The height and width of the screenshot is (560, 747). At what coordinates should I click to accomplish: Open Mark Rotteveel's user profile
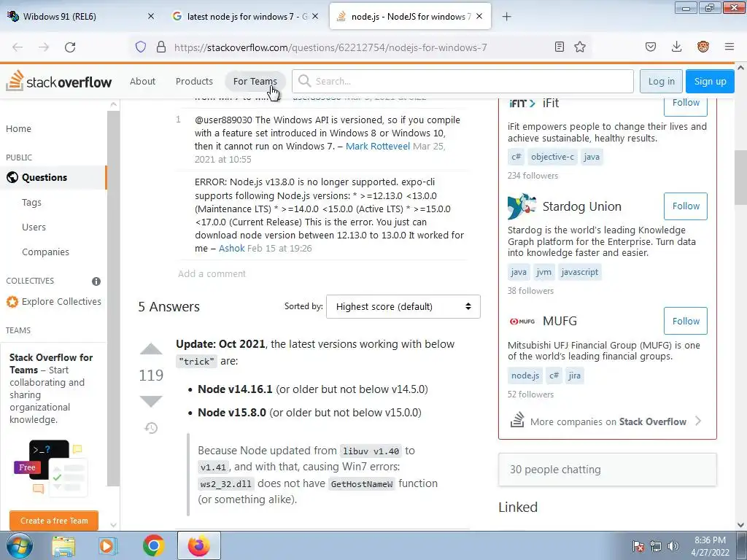pyautogui.click(x=378, y=146)
